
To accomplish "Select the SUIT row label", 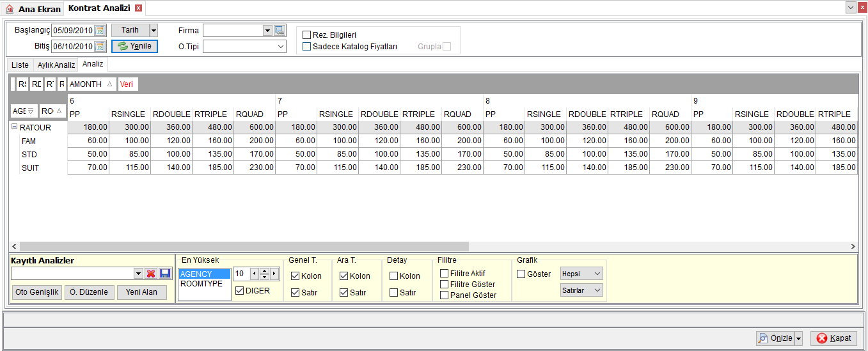I will pyautogui.click(x=29, y=168).
